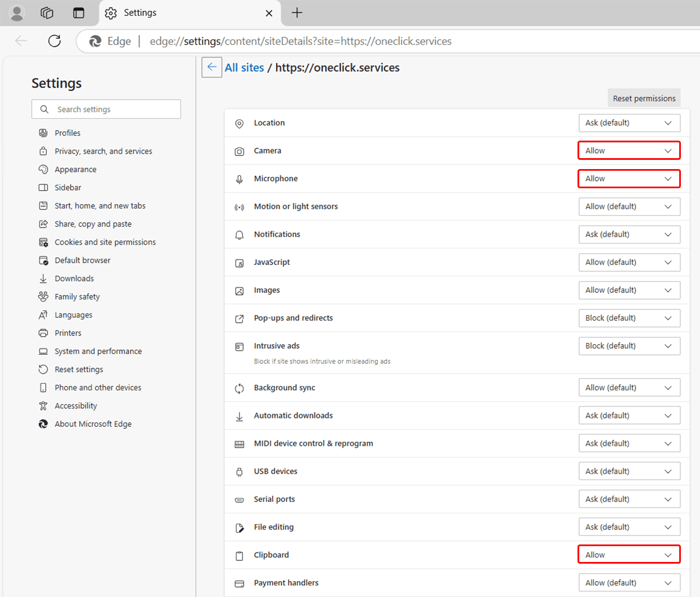Change the Pop-ups and redirects dropdown

click(x=629, y=318)
